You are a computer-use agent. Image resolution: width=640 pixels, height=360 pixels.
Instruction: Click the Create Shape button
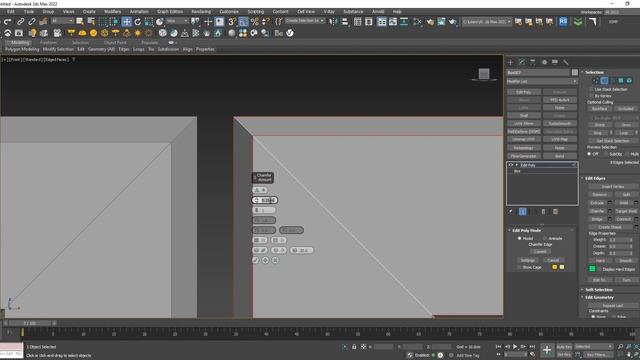point(610,227)
